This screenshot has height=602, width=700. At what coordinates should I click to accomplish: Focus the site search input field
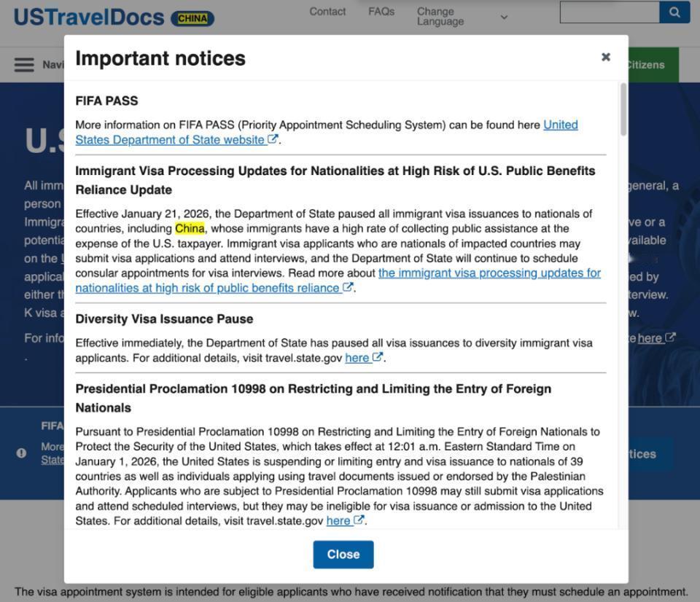coord(610,12)
